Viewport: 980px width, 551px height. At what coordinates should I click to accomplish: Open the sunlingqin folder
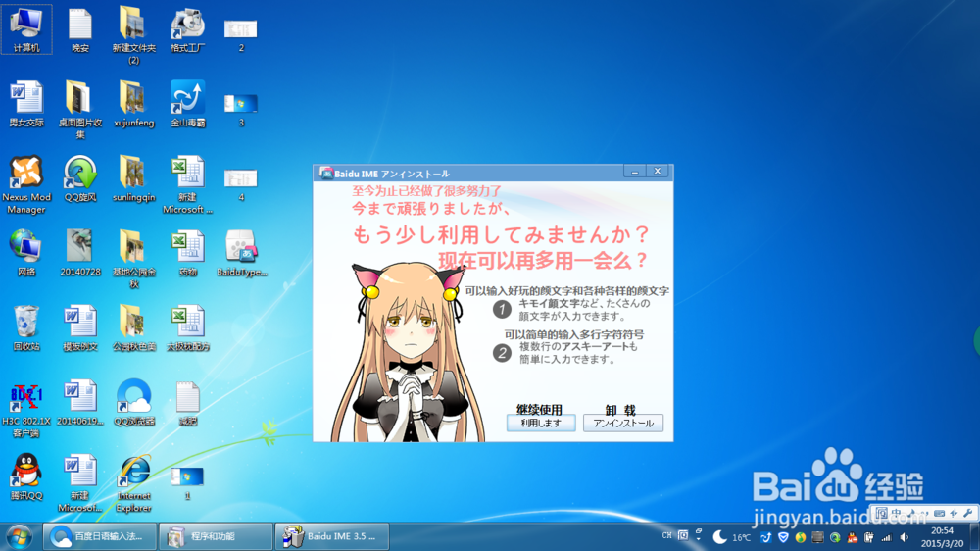tap(133, 178)
